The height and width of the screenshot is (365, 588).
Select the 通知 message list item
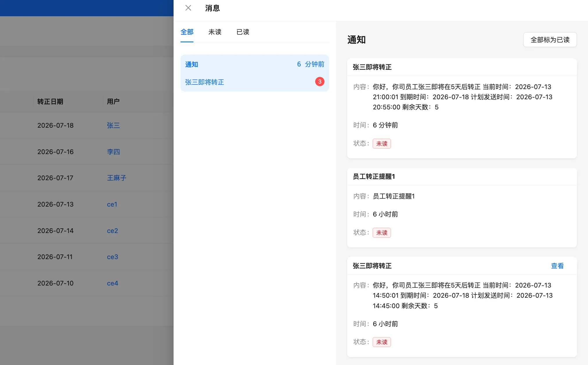point(255,73)
